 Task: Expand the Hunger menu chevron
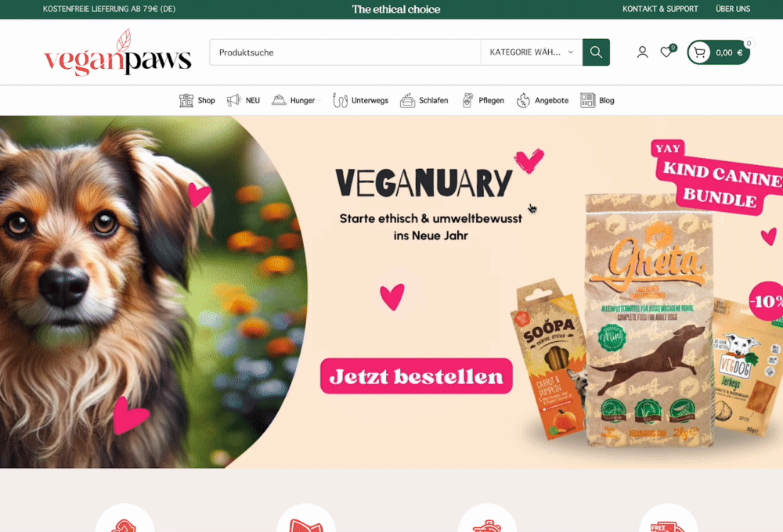point(319,101)
